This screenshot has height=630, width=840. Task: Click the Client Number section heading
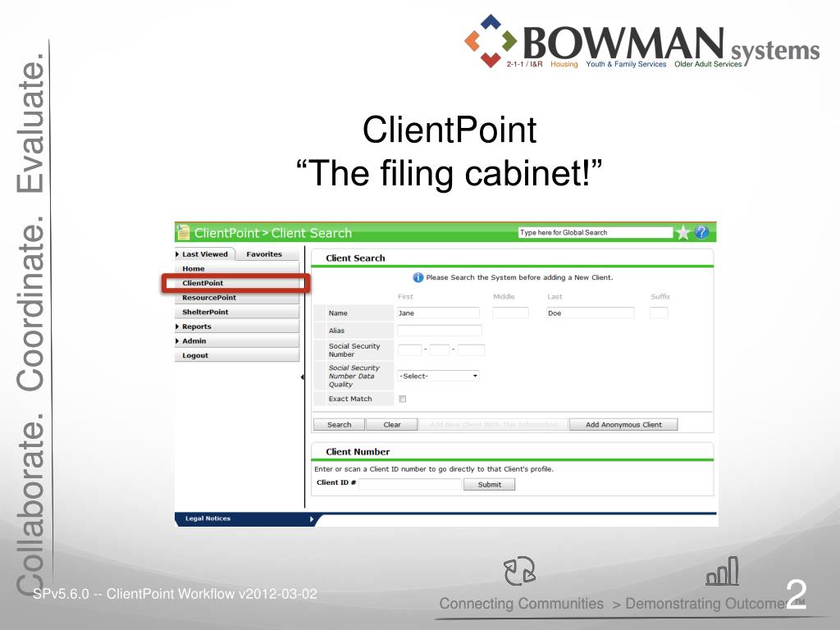pos(358,452)
